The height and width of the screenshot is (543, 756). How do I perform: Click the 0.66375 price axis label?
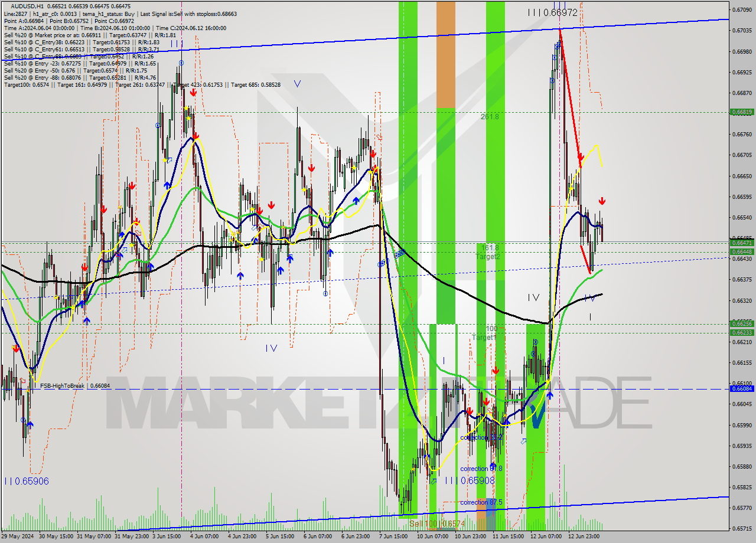click(x=742, y=279)
